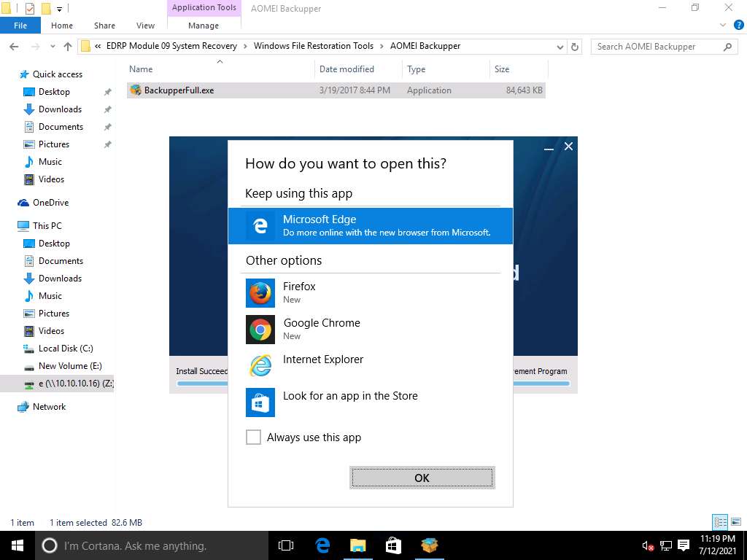Look for an app in the Store
Image resolution: width=747 pixels, height=560 pixels.
tap(370, 402)
